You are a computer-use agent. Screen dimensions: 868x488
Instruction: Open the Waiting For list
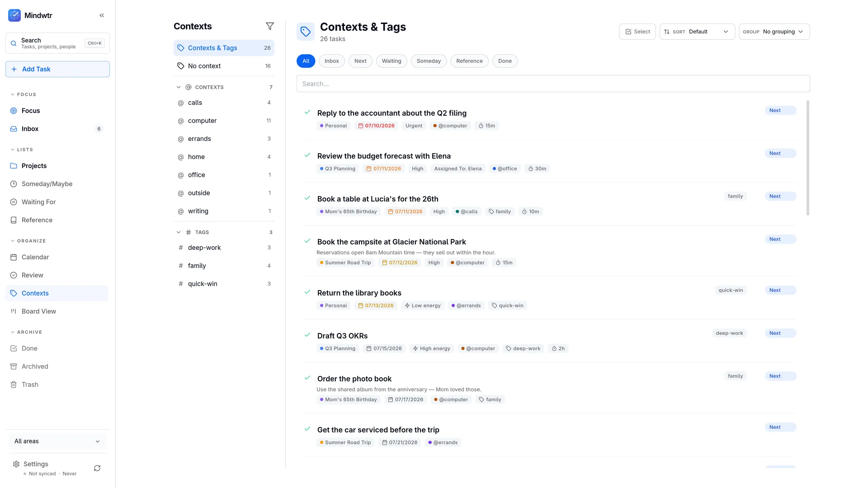[57, 202]
